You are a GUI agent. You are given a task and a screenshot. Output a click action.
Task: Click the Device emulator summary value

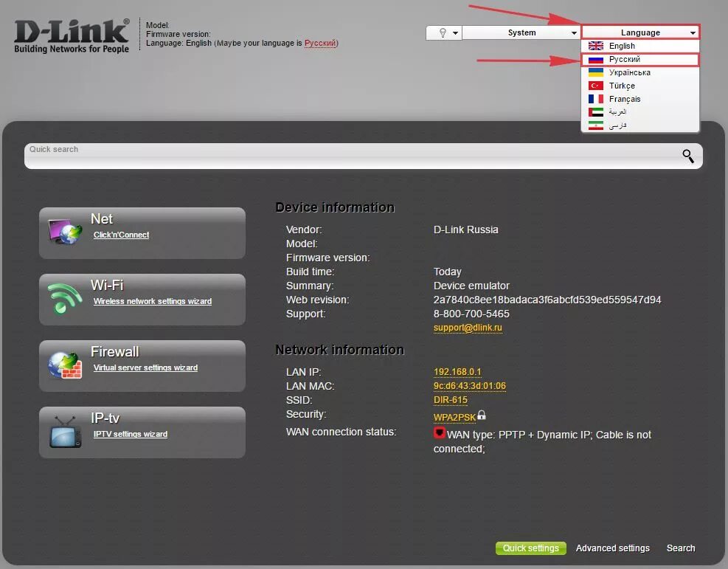(x=471, y=286)
